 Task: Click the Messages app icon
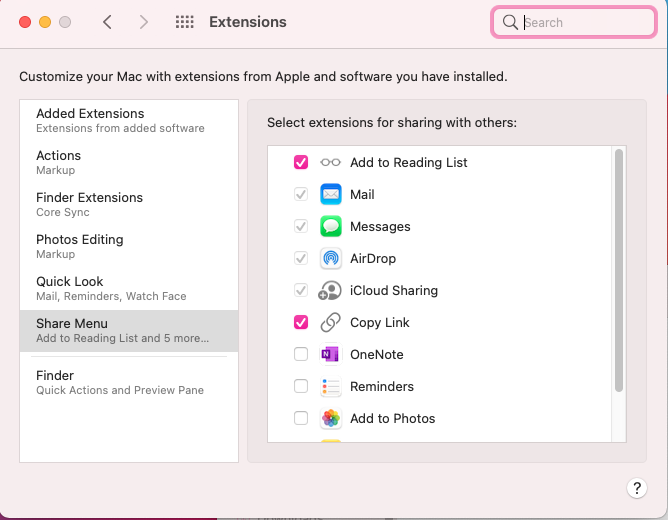[x=331, y=226]
